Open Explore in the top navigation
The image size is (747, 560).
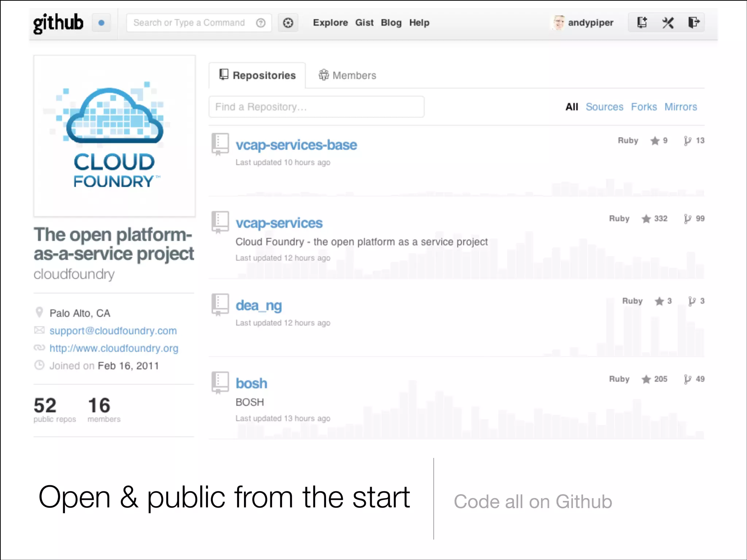click(x=330, y=23)
